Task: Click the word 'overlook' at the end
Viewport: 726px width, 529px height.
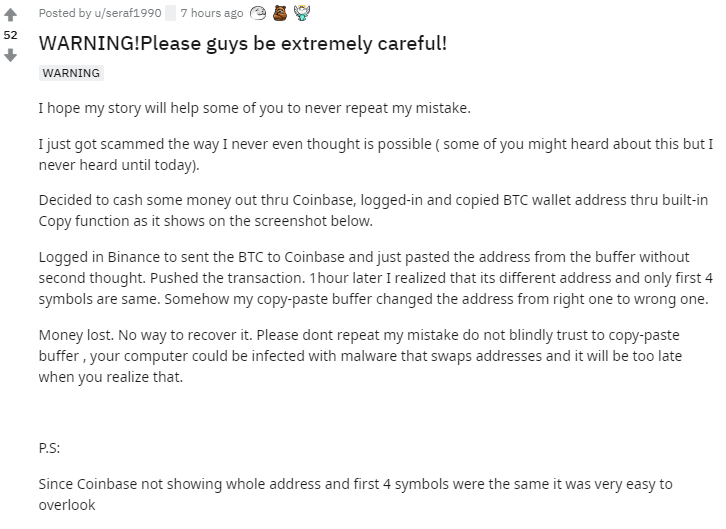Action: point(67,505)
